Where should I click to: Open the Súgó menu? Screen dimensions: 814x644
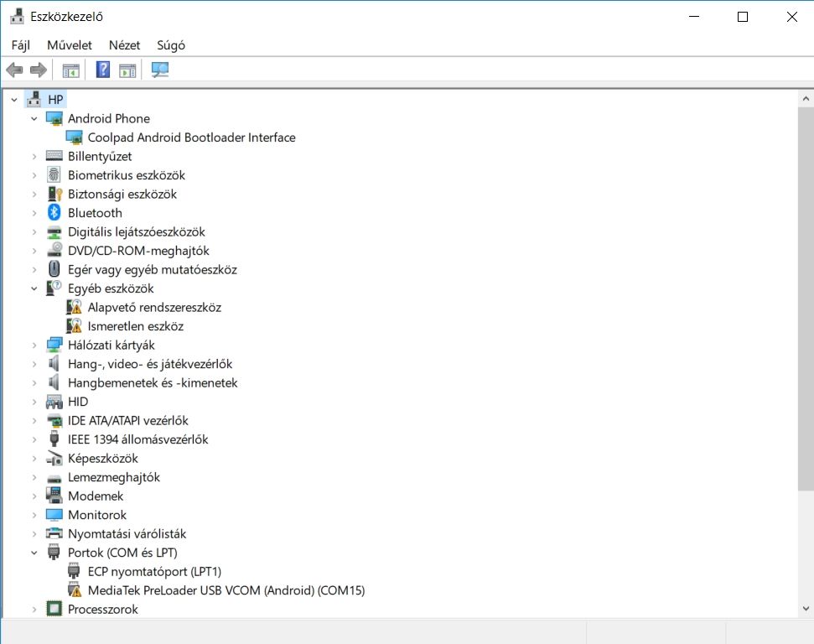click(171, 45)
